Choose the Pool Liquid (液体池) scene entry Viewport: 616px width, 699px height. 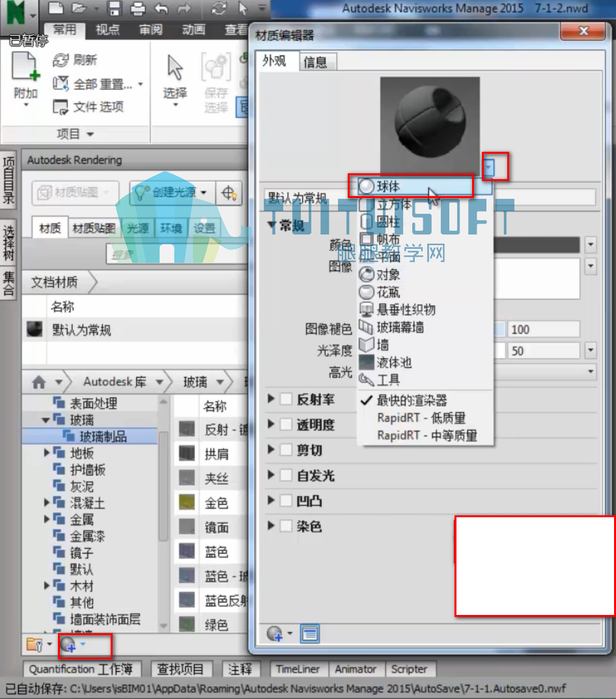click(426, 362)
